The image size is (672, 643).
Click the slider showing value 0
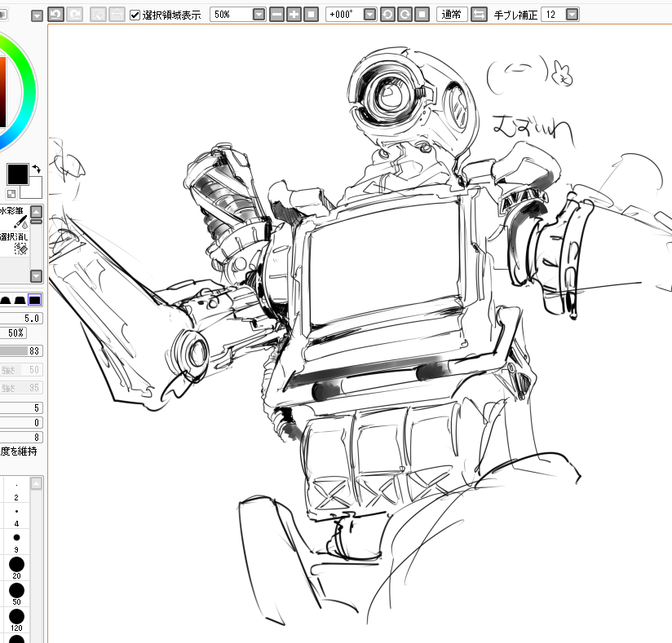pos(20,422)
